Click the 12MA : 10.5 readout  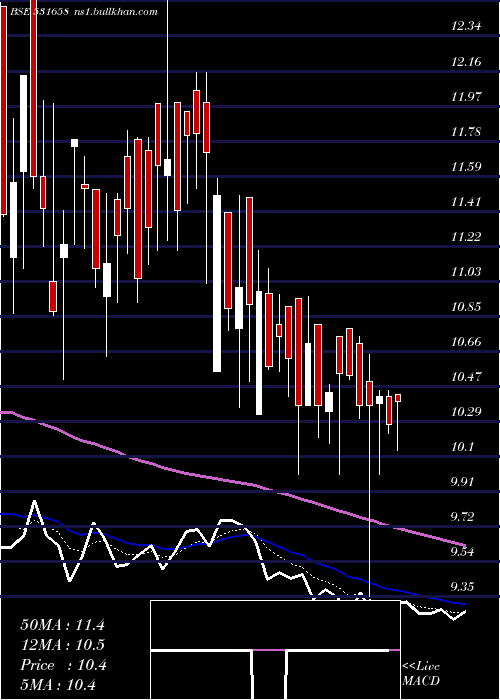click(x=62, y=645)
